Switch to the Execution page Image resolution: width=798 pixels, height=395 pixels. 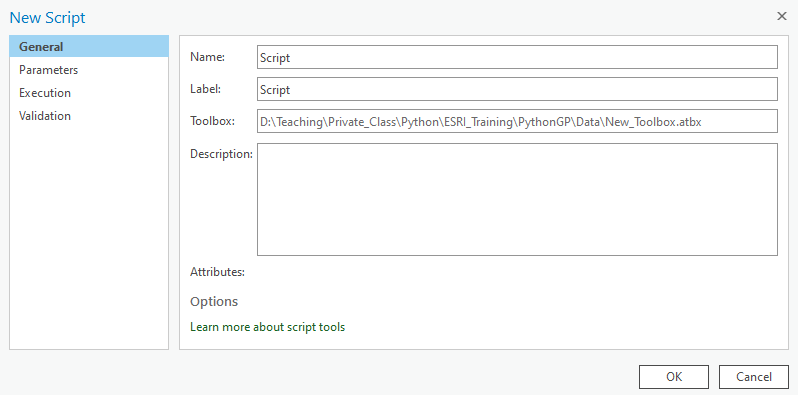89,93
